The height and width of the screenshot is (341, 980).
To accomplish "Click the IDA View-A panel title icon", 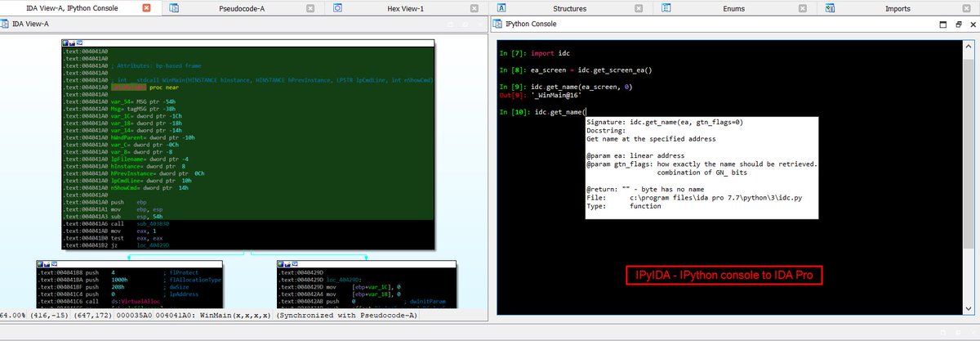I will pos(6,25).
